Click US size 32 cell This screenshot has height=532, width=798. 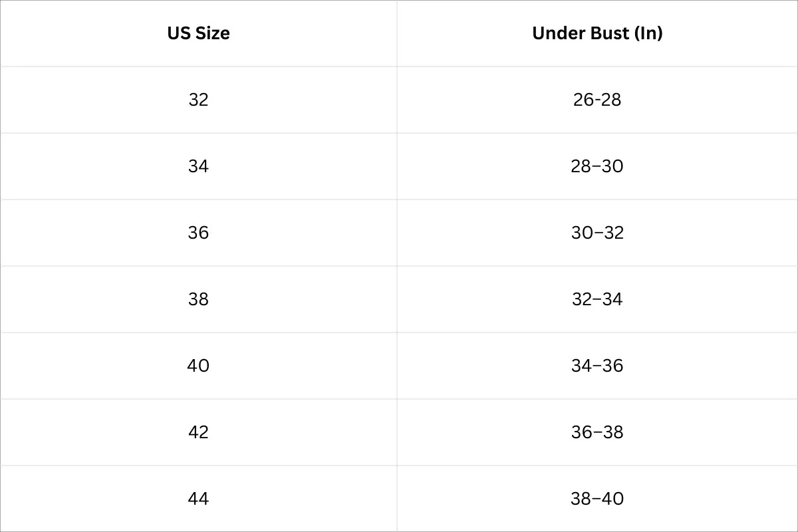pos(198,100)
